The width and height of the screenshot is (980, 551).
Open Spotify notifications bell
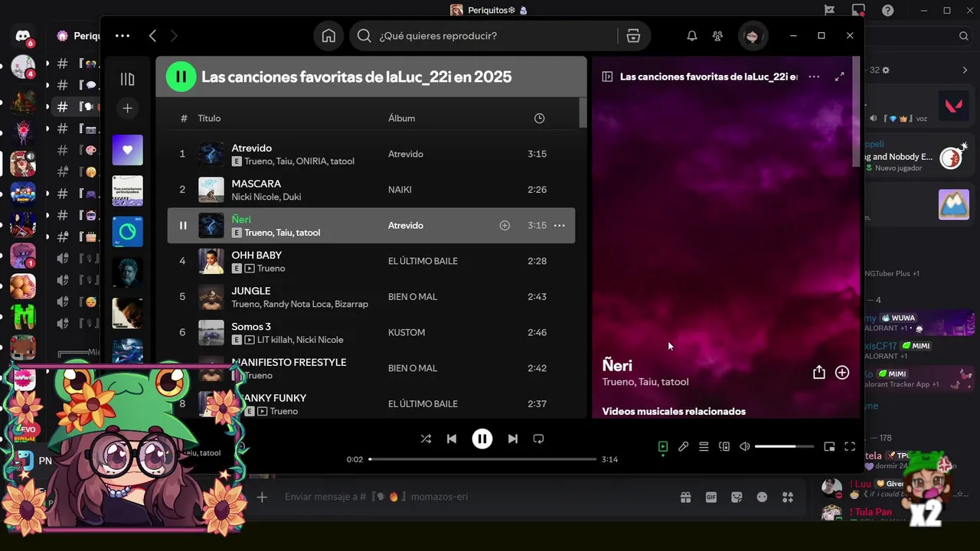point(691,36)
